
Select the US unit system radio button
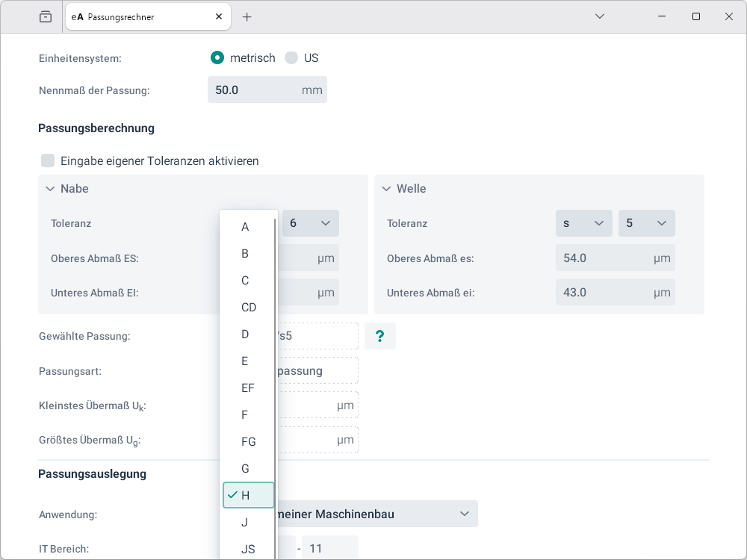tap(291, 57)
